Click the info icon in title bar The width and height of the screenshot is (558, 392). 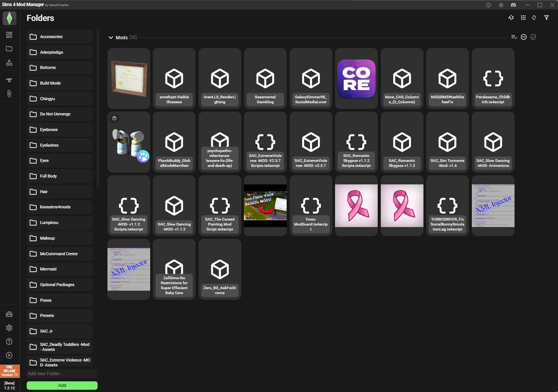click(x=489, y=5)
